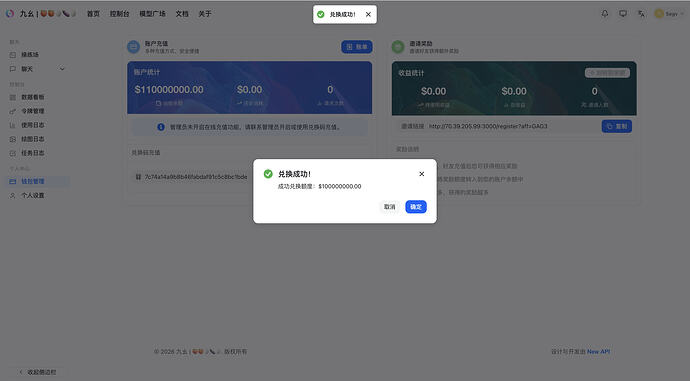Open 控制台 in the top navigation
Screen dimensions: 690x381
[120, 14]
